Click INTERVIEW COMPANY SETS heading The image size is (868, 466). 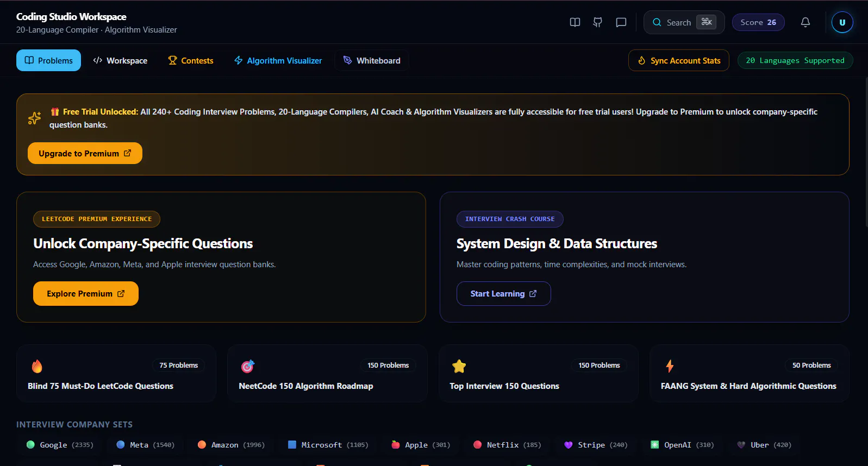[74, 424]
